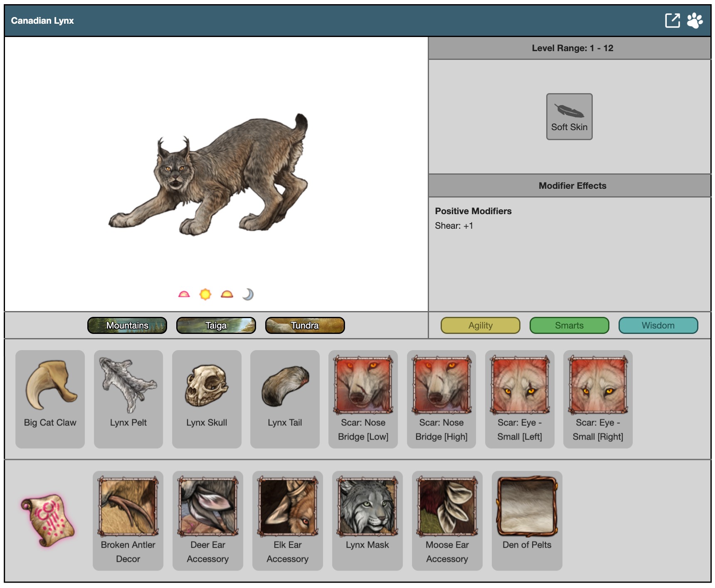This screenshot has height=588, width=715.
Task: Open the Lynx Skull item
Action: [207, 398]
